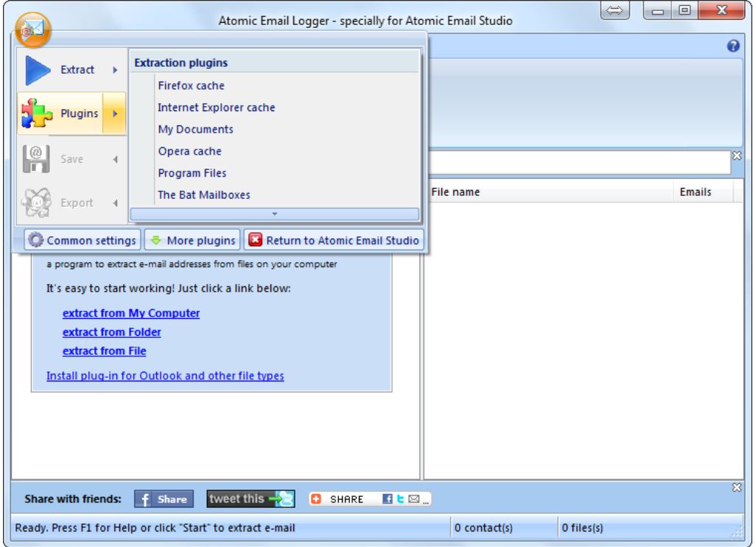Select the Program Files plugin
756x547 pixels.
[x=192, y=173]
